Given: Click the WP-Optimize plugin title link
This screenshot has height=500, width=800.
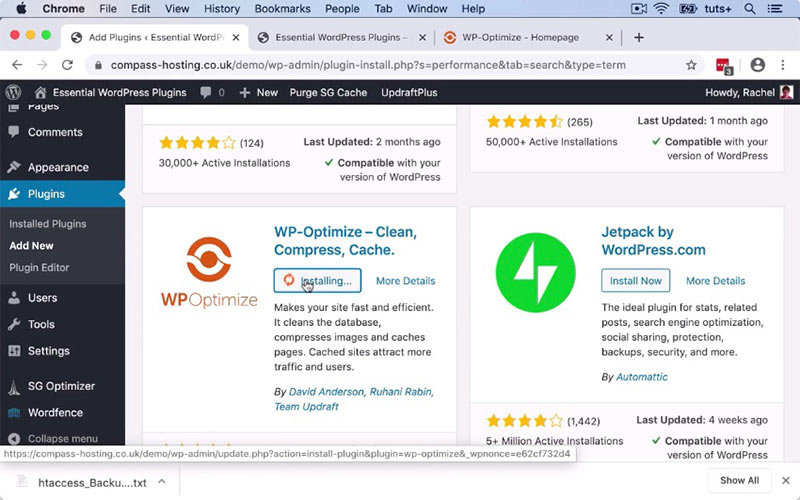Looking at the screenshot, I should click(345, 241).
